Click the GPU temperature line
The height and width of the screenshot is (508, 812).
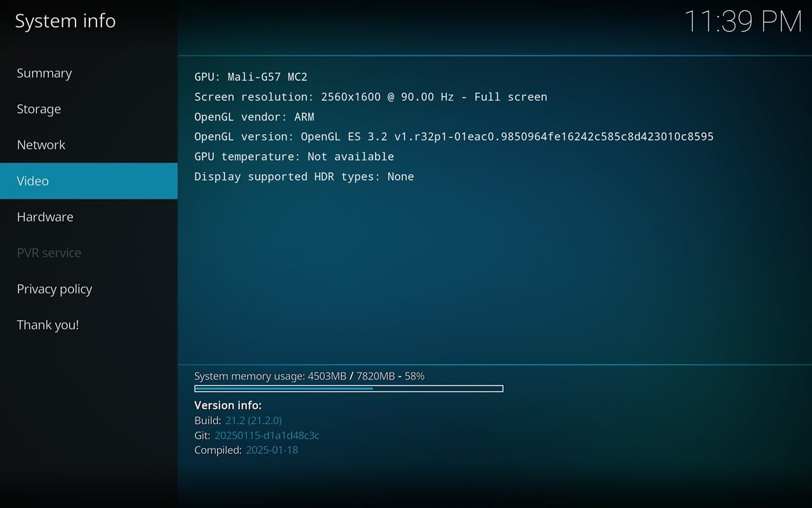(x=294, y=156)
